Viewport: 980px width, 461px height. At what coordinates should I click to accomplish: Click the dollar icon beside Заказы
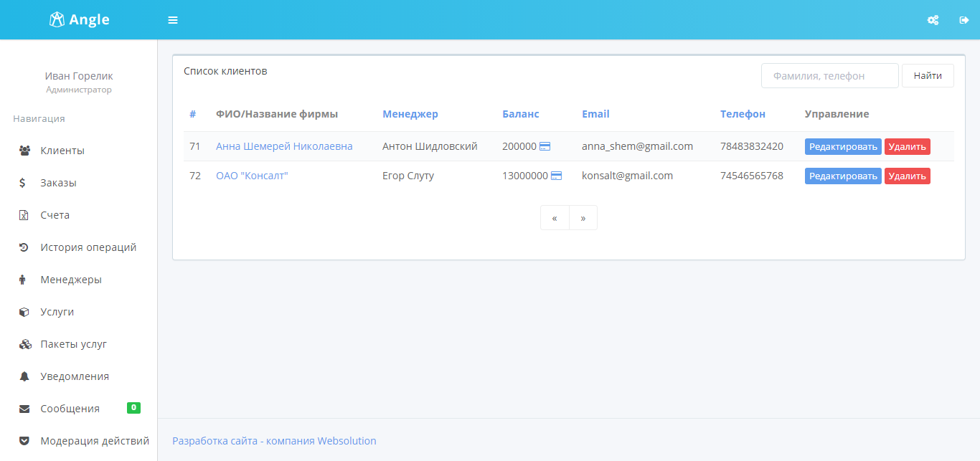(x=22, y=182)
